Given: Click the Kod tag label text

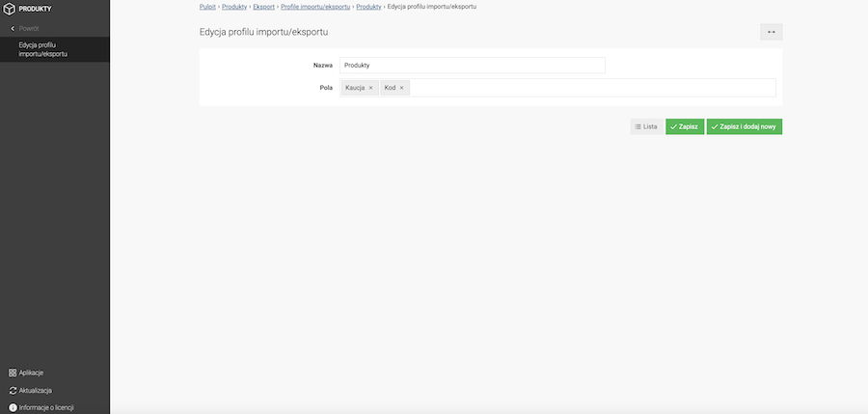Looking at the screenshot, I should 390,88.
